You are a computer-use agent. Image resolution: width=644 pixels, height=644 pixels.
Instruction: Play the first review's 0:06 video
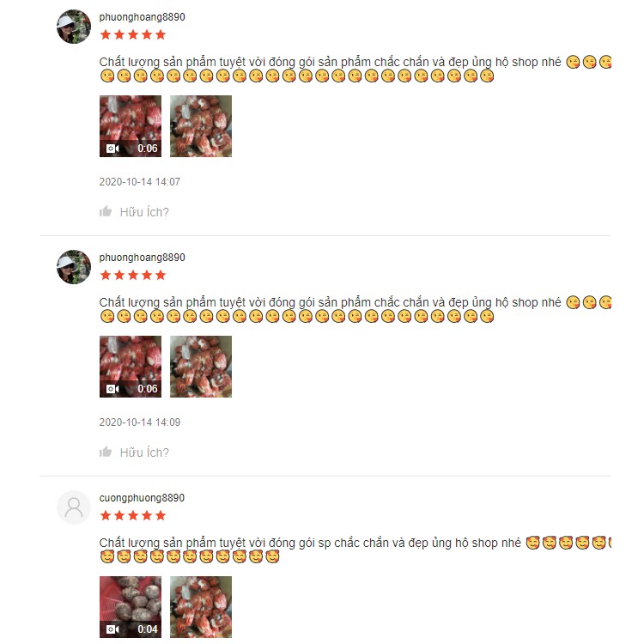tap(131, 126)
